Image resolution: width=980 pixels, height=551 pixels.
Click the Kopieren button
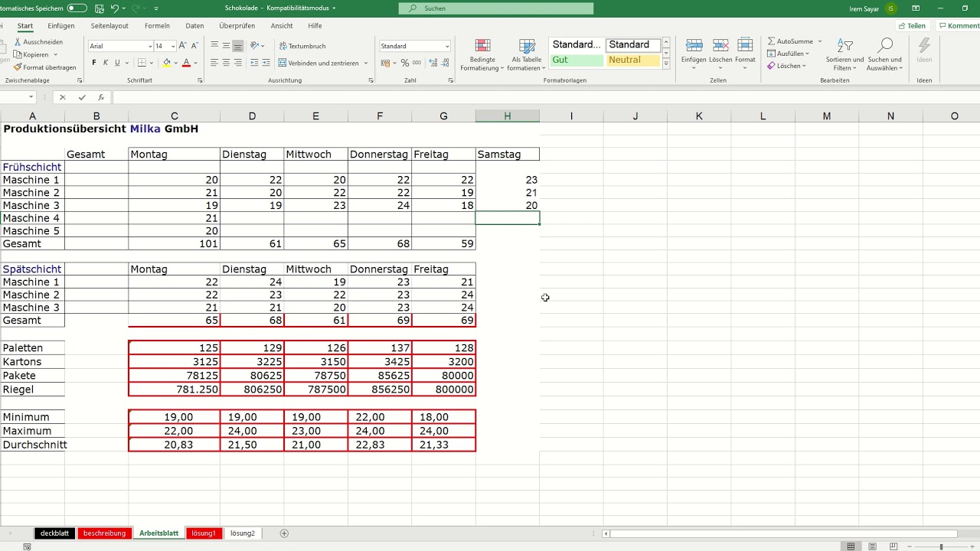pyautogui.click(x=31, y=54)
